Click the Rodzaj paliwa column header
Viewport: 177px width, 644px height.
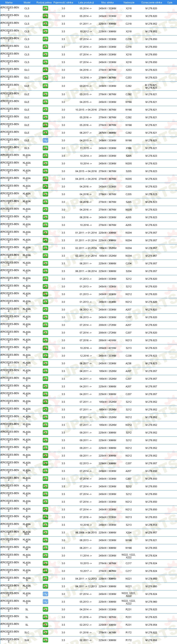(44, 2)
